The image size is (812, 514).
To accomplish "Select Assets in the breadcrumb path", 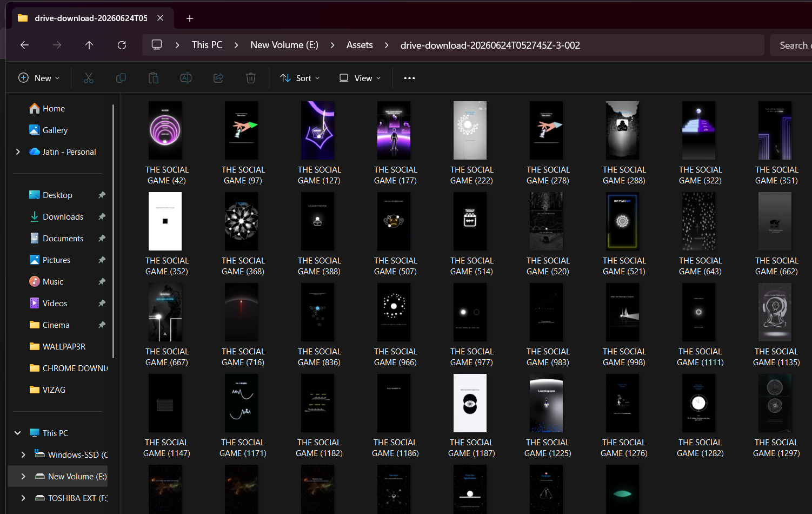I will (x=360, y=45).
